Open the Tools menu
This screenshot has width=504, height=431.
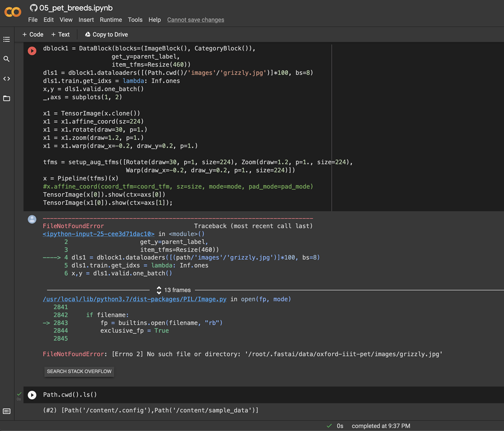click(135, 20)
